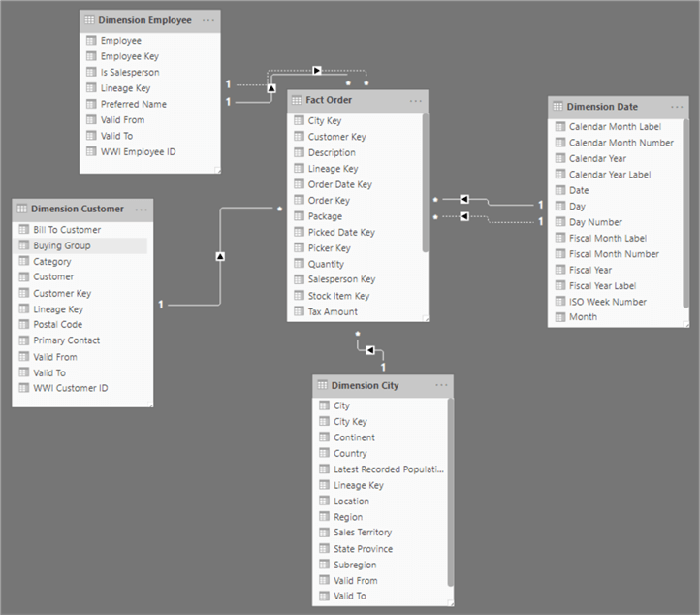Image resolution: width=700 pixels, height=615 pixels.
Task: Click Fact Order table header icon
Action: pyautogui.click(x=297, y=100)
